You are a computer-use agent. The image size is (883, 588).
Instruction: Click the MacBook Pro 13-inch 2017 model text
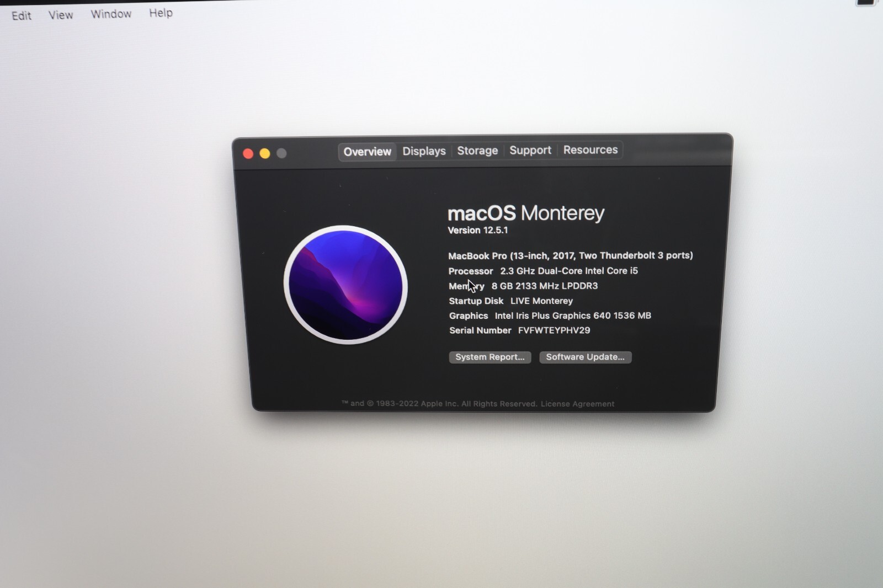(x=571, y=255)
